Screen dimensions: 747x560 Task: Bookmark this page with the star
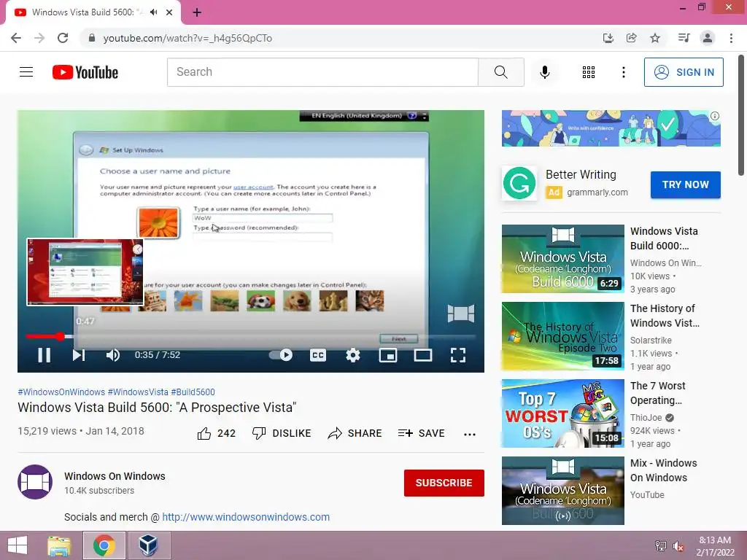(655, 38)
